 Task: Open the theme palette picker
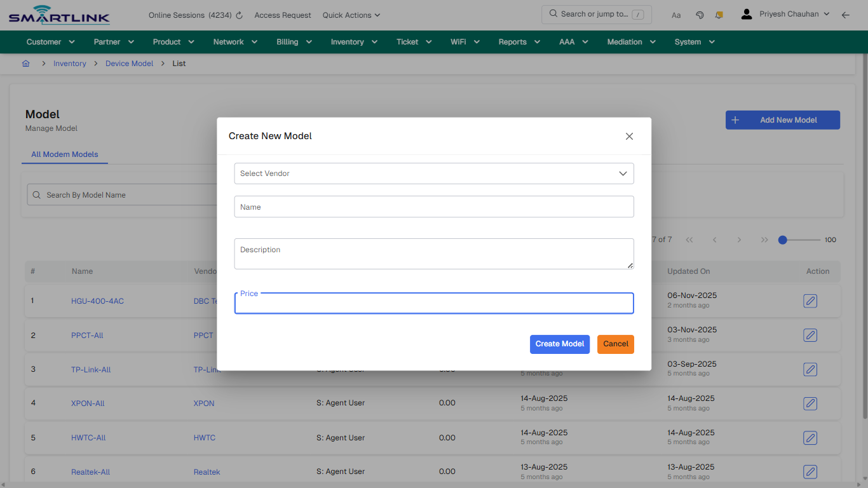[700, 14]
